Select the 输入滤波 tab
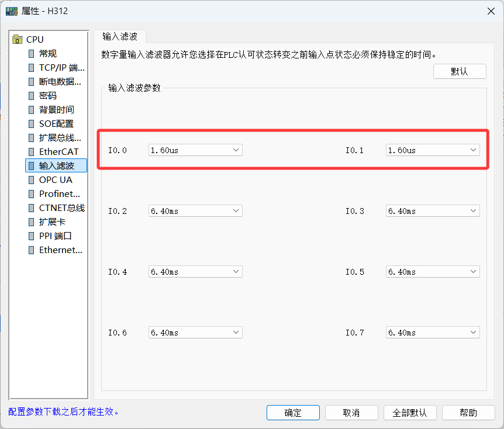504x429 pixels. 120,37
